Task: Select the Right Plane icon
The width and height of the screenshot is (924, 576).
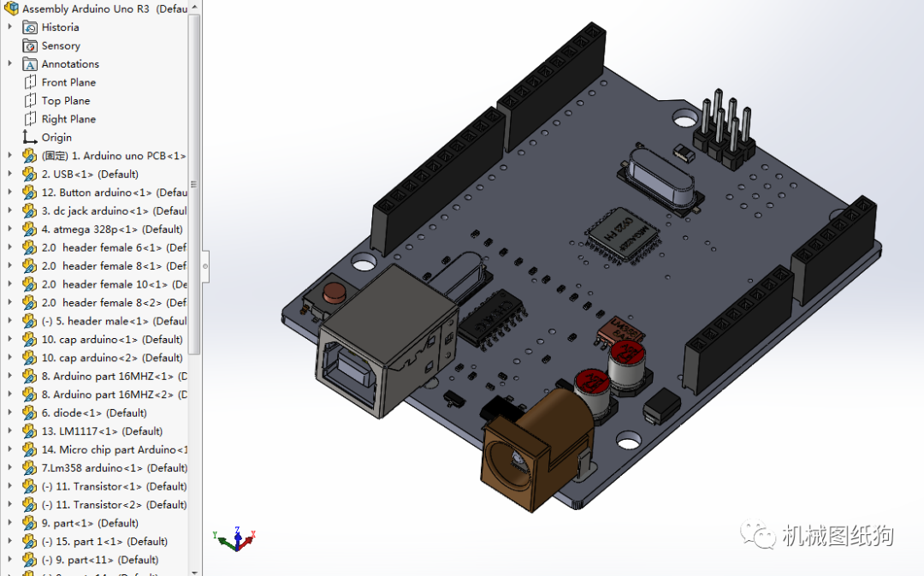Action: [29, 118]
